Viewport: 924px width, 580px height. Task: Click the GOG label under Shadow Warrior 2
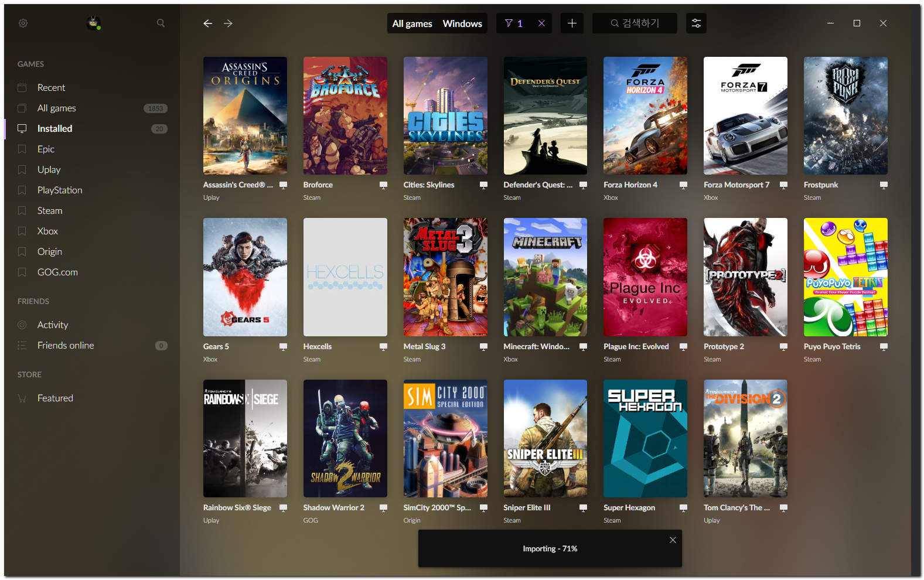point(311,521)
